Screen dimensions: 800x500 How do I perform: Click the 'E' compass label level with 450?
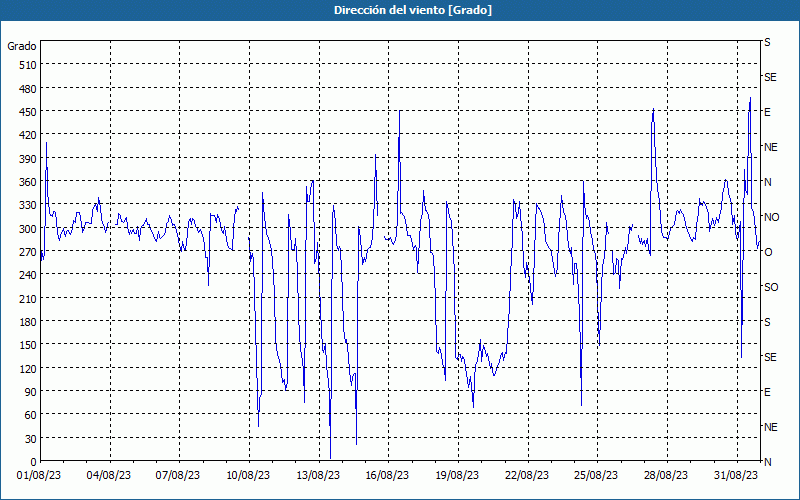[767, 112]
